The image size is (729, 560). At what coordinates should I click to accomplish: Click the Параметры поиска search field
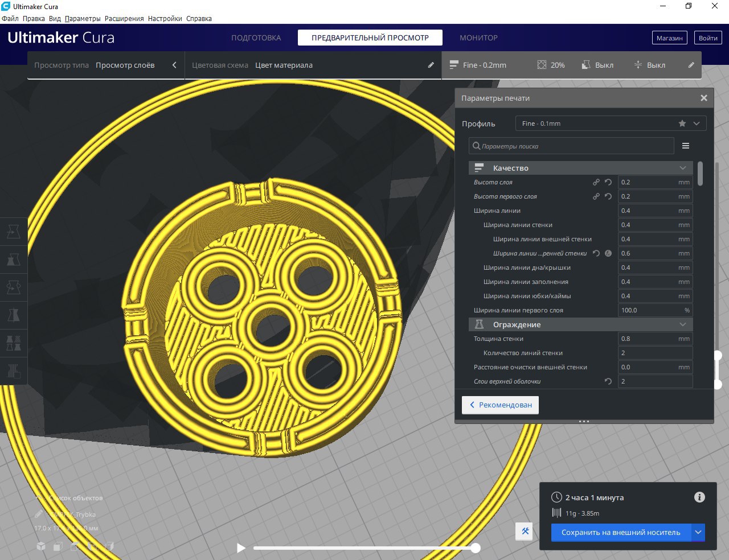tap(571, 146)
